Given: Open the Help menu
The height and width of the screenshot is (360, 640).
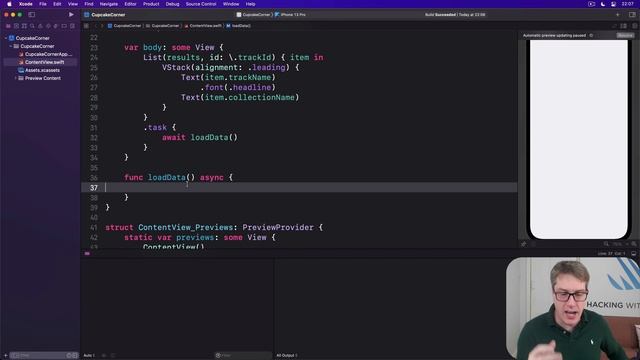Looking at the screenshot, I should pos(251,4).
